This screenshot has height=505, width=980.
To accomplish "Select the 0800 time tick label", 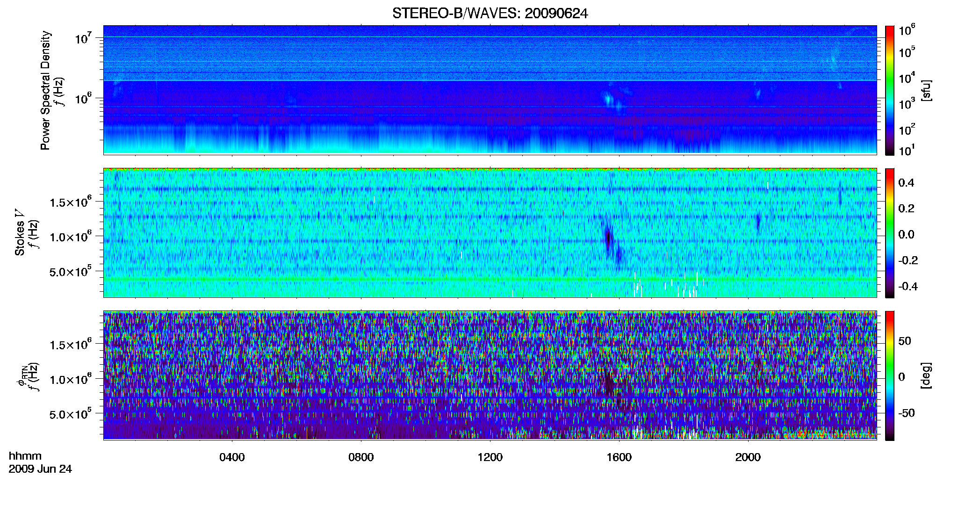I will 361,457.
